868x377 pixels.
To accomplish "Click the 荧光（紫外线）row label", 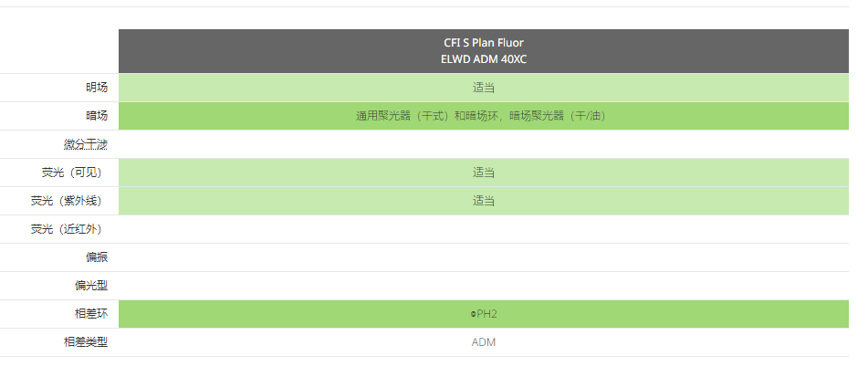I will pos(66,201).
